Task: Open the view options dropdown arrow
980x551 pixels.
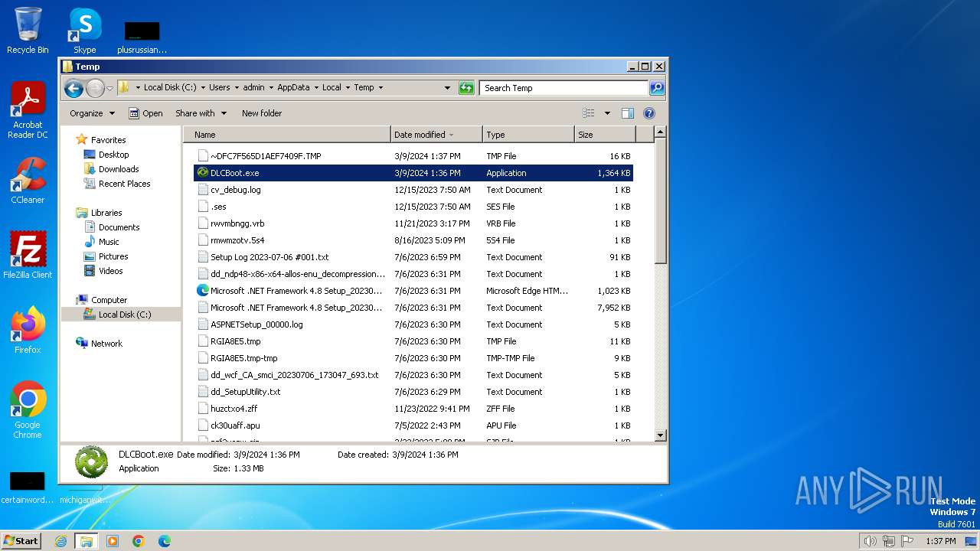Action: (x=607, y=113)
